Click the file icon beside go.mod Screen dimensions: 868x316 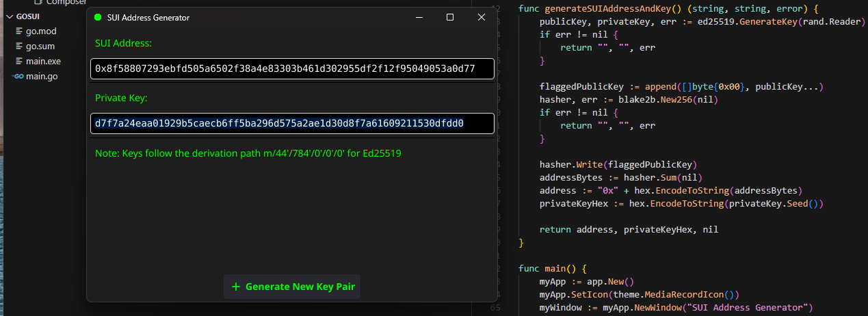click(x=18, y=31)
